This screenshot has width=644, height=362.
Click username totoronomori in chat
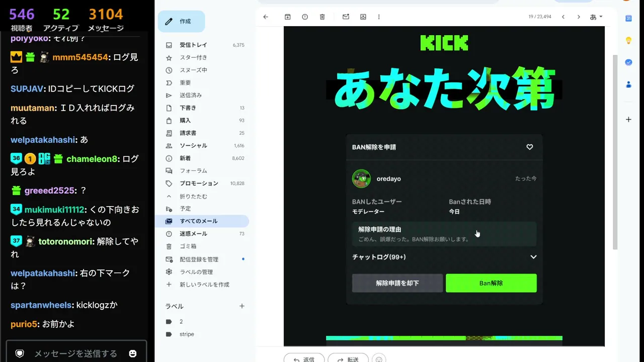click(x=66, y=241)
